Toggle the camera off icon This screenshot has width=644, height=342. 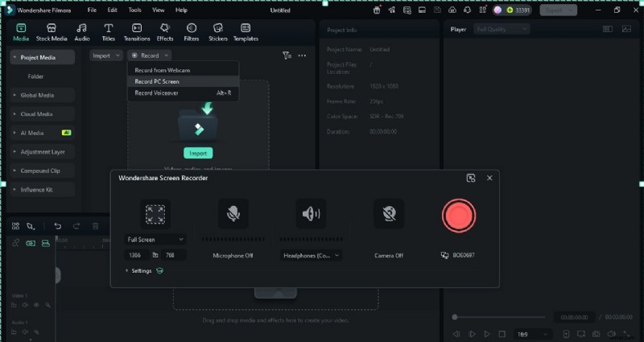[389, 213]
